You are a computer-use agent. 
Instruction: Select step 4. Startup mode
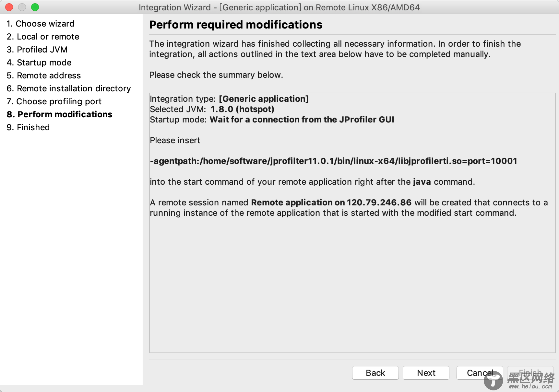point(39,63)
